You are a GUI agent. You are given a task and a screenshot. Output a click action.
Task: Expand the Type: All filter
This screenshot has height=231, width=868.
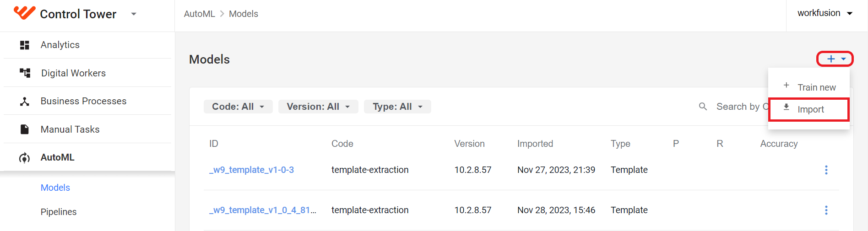point(397,107)
